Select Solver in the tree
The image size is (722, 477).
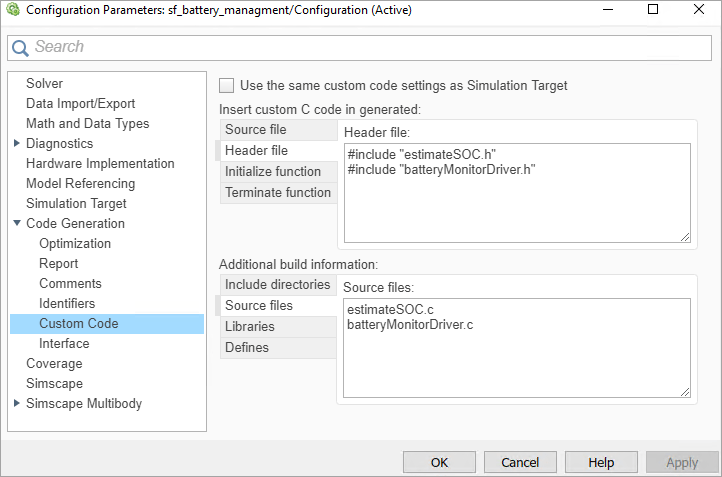click(44, 83)
